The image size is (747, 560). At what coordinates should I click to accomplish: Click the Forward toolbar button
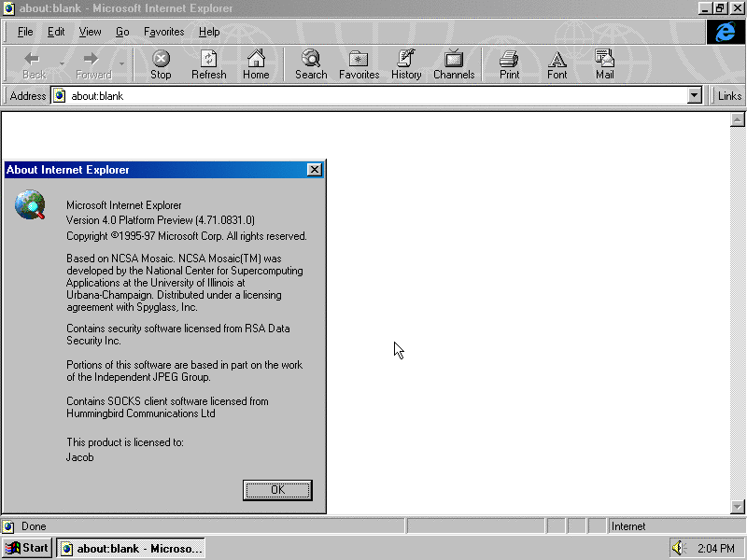pos(93,64)
